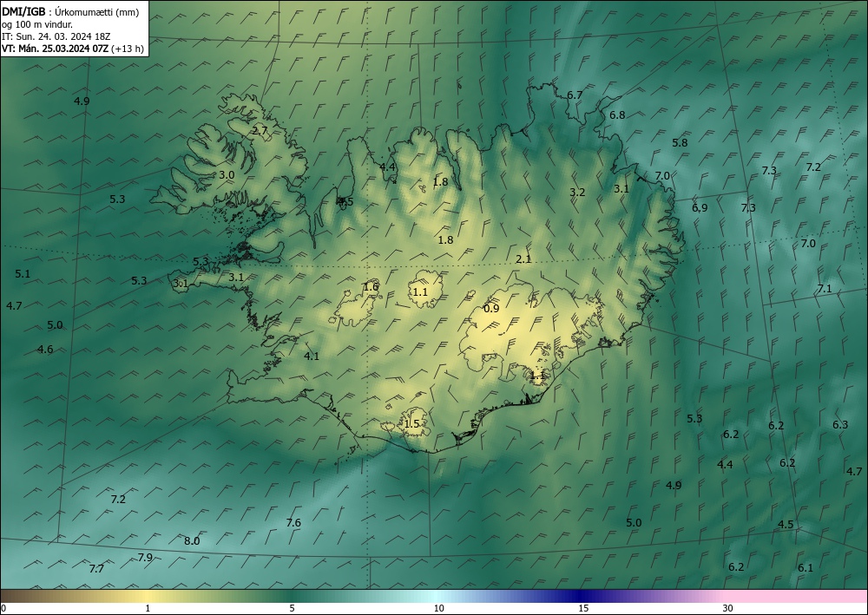Click the 1.5 value on Mýrdalsjökull glacier

pyautogui.click(x=411, y=423)
